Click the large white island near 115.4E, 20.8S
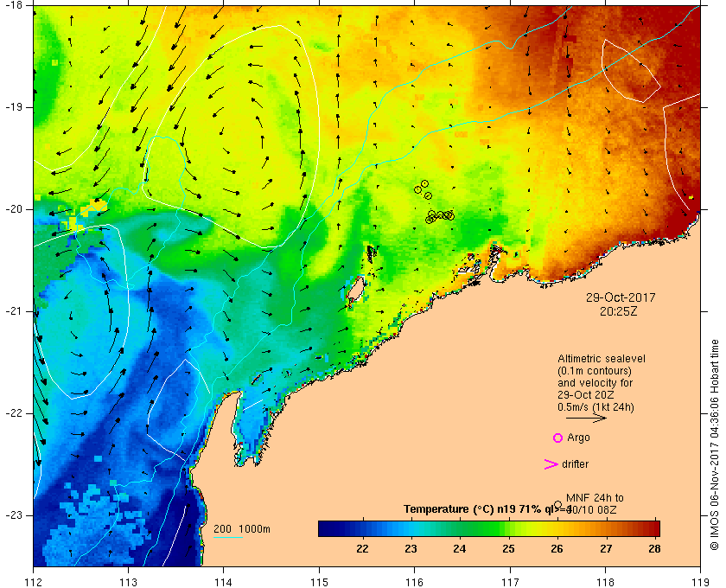726x588 pixels. (x=355, y=289)
